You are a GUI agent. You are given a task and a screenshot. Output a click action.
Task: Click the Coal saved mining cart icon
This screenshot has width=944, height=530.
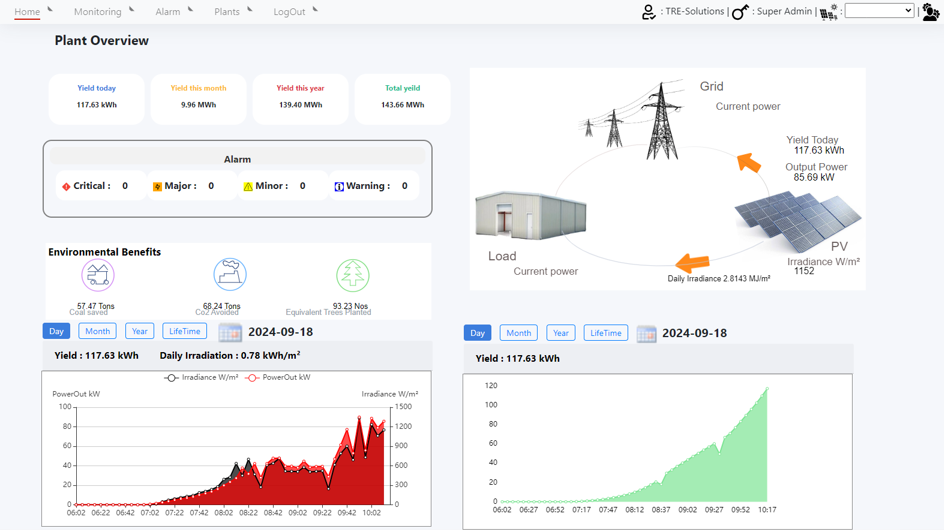pyautogui.click(x=98, y=274)
